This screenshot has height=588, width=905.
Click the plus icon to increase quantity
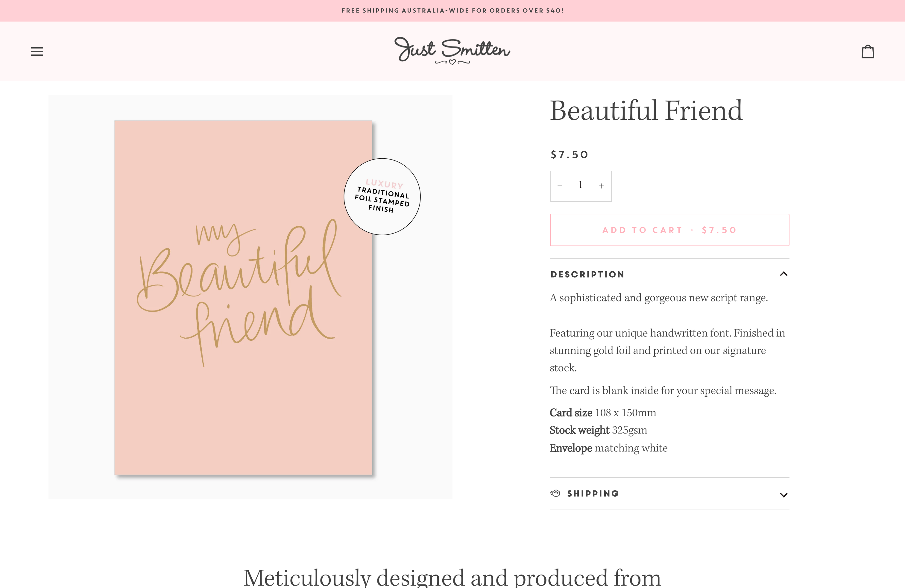point(601,186)
